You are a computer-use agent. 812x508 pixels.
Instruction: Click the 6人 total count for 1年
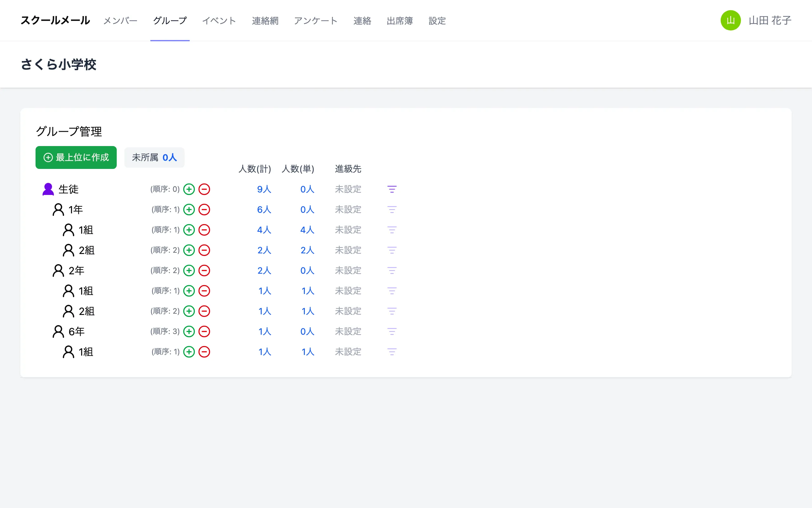(x=264, y=210)
